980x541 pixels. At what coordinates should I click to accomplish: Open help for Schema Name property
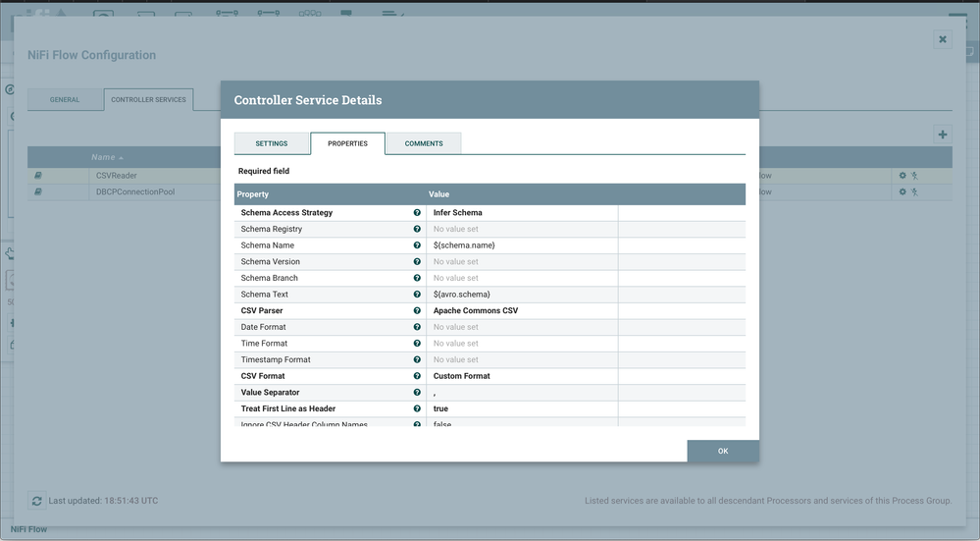417,245
